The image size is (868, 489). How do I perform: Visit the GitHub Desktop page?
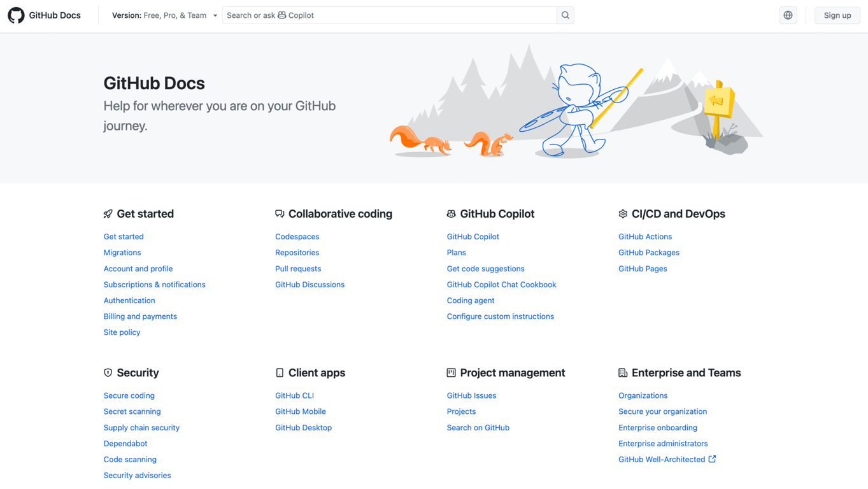(x=303, y=427)
